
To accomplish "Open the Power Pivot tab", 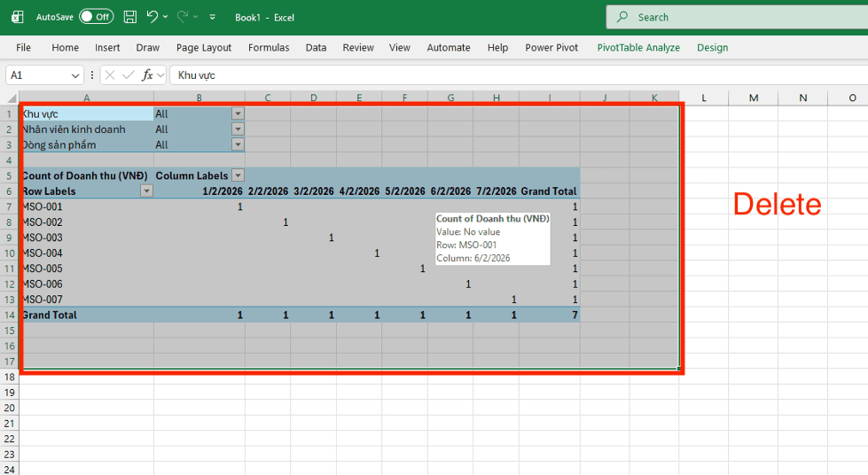I will (551, 48).
